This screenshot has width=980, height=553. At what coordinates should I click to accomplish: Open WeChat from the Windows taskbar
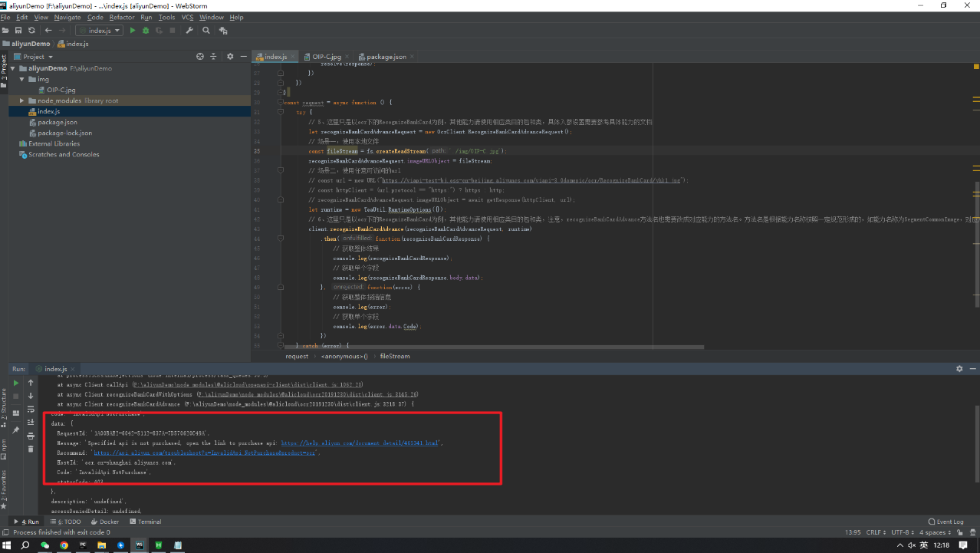point(44,545)
